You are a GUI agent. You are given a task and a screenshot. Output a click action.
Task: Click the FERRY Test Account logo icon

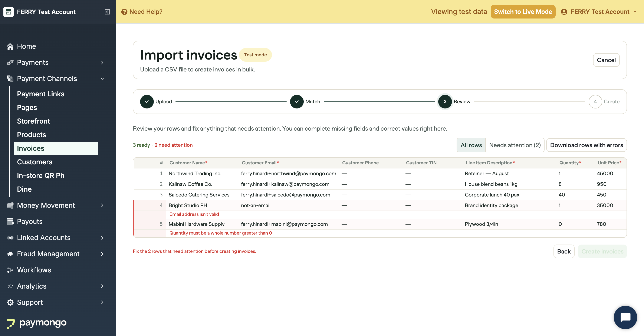tap(9, 12)
